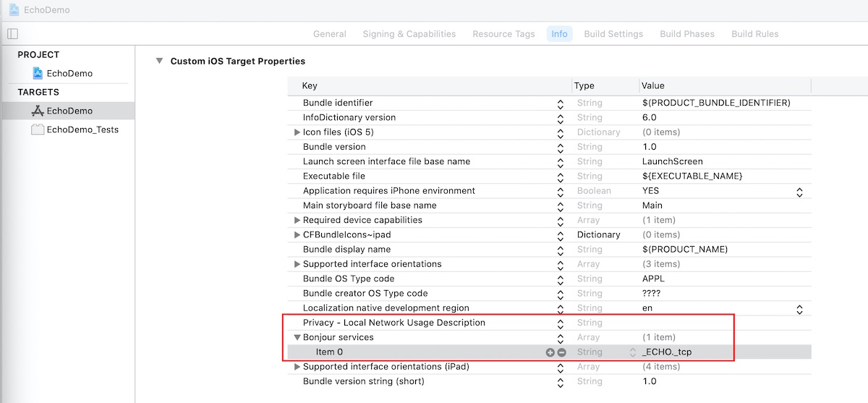The image size is (868, 403).
Task: Open the type popup for Item 0
Action: [x=633, y=352]
